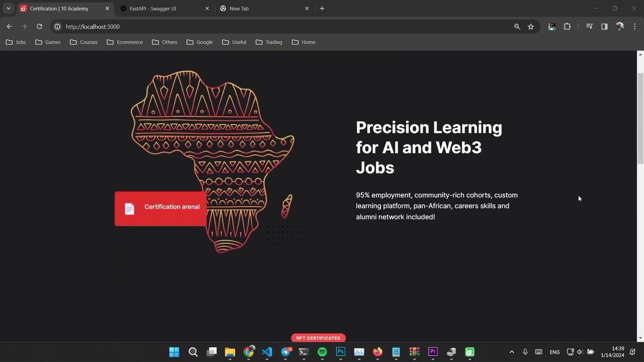The height and width of the screenshot is (362, 644).
Task: Go forward in browser history
Action: pos(24,27)
